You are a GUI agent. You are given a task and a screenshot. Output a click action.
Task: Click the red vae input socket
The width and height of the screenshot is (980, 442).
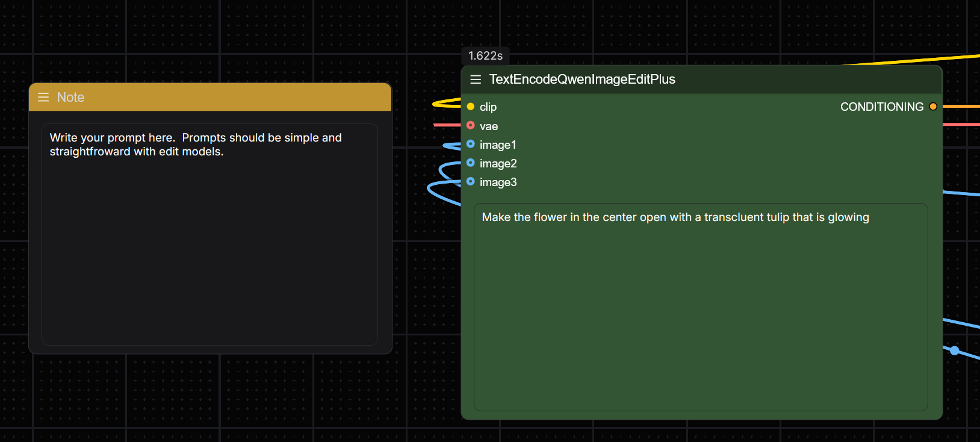(471, 125)
